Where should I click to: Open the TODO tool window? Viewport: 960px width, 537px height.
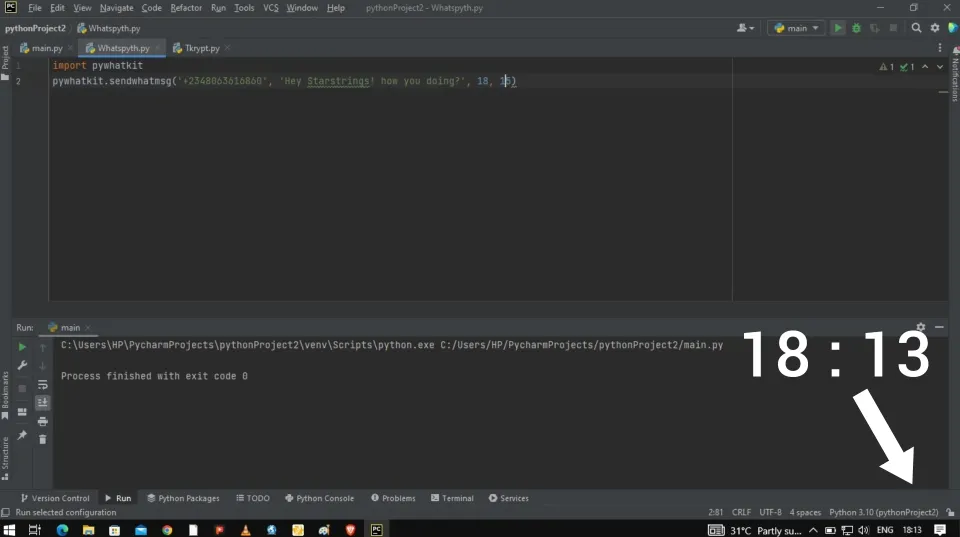pyautogui.click(x=253, y=498)
